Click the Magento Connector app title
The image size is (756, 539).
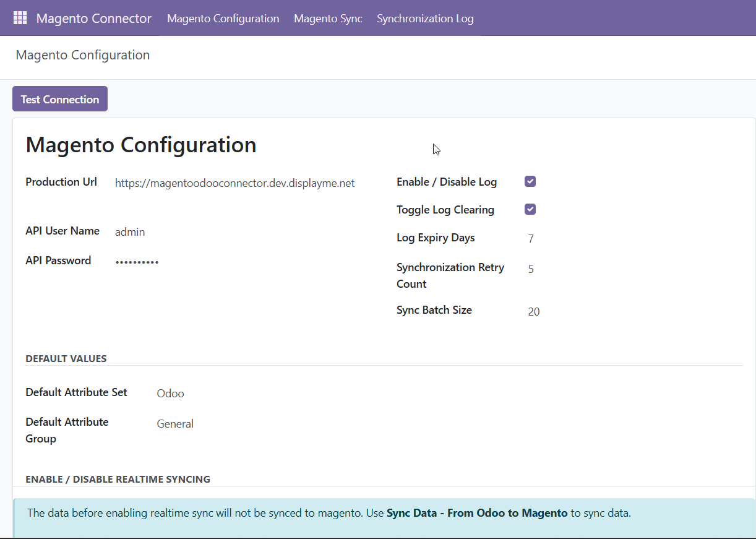(x=93, y=18)
